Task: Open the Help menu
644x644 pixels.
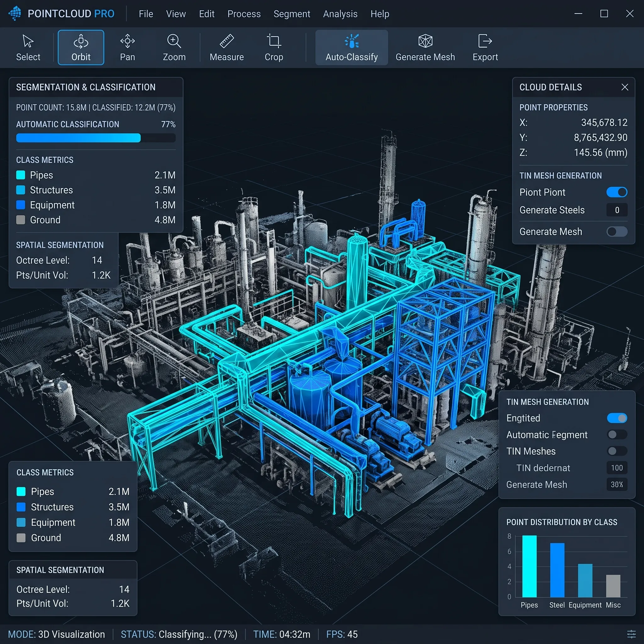Action: pyautogui.click(x=380, y=14)
